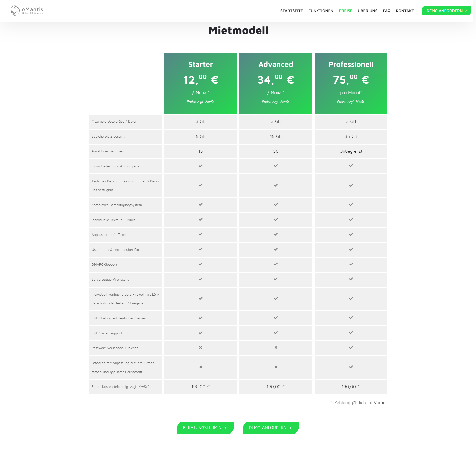The height and width of the screenshot is (452, 476).
Task: Go to the Funktionen page
Action: pos(321,11)
